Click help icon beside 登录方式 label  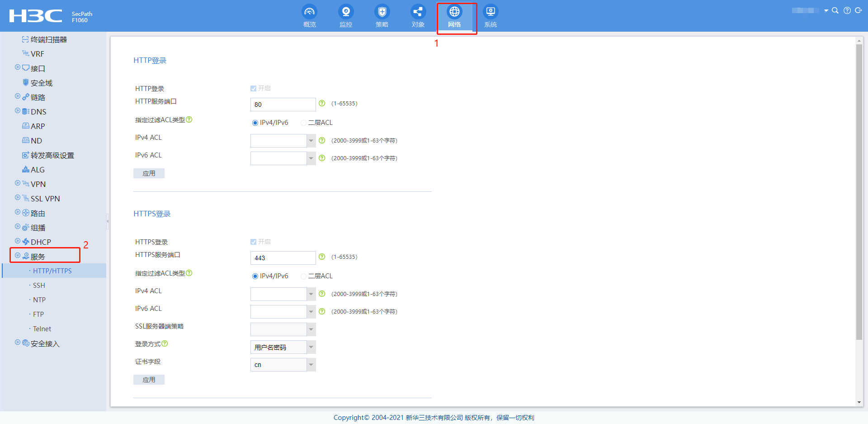pyautogui.click(x=165, y=343)
